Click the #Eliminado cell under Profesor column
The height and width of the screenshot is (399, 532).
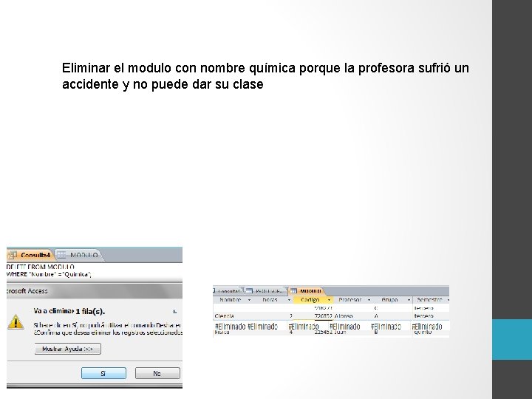[x=345, y=327]
